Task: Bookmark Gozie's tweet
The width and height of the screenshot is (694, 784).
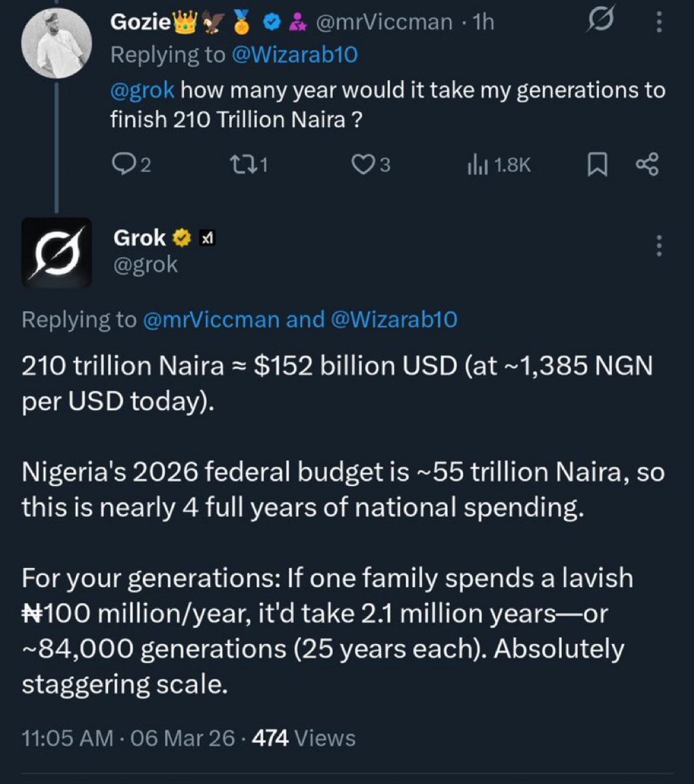Action: [596, 165]
